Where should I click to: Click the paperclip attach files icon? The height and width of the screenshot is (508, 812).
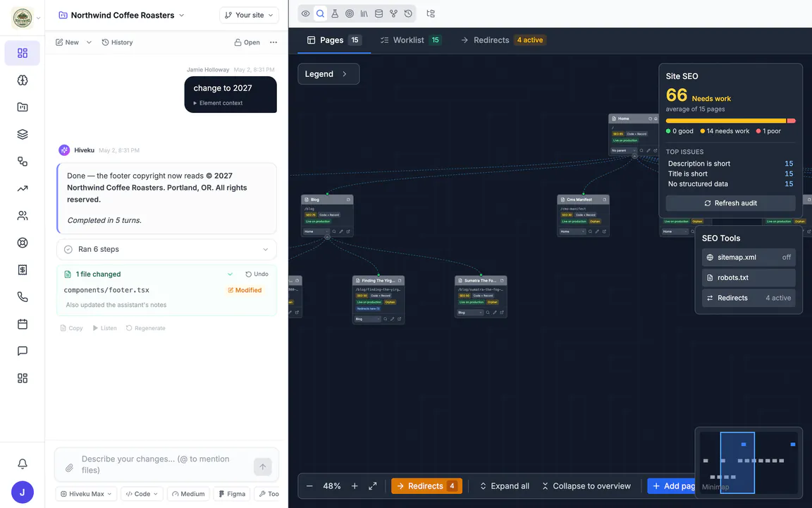pyautogui.click(x=69, y=468)
